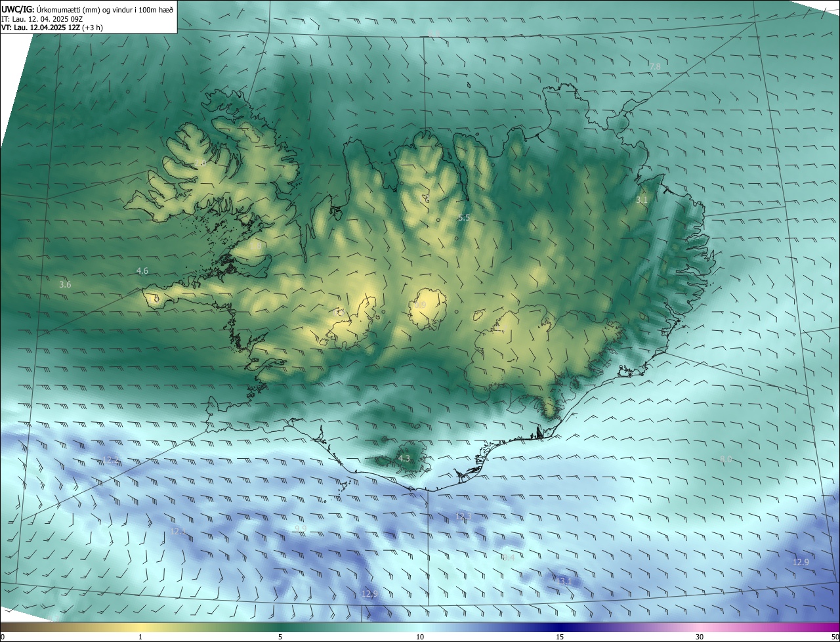Click the 9.9 value on the map
The image size is (840, 642).
tap(301, 528)
